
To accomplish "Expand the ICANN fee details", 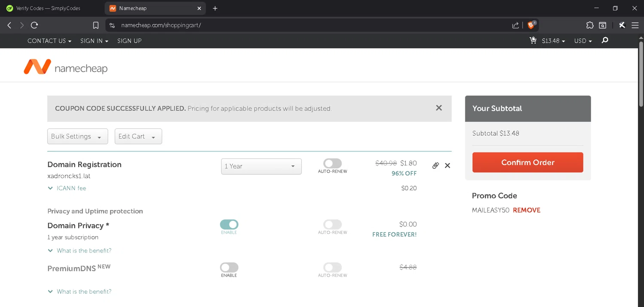I will 67,188.
